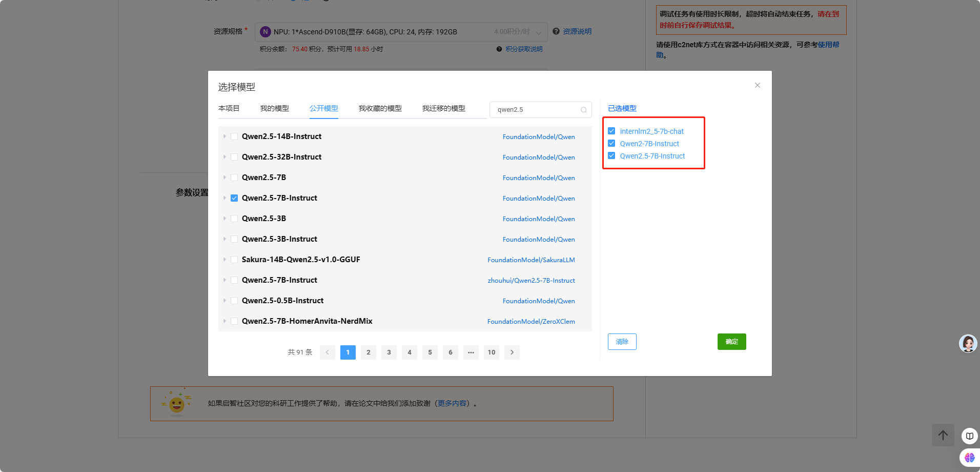Uncheck internlm2_5-7b-chat in selected models

click(x=611, y=131)
